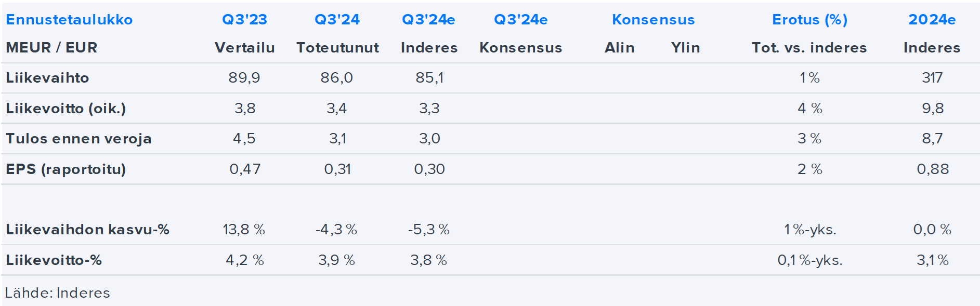Select the Liikevaihto row label

[x=47, y=78]
